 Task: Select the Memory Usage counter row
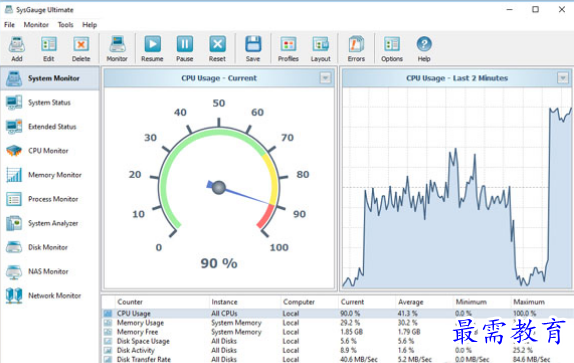[x=338, y=323]
